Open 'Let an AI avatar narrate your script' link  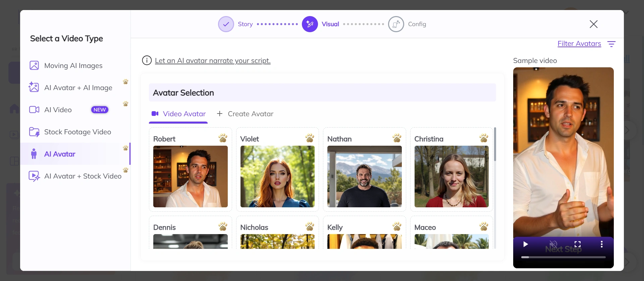tap(213, 61)
